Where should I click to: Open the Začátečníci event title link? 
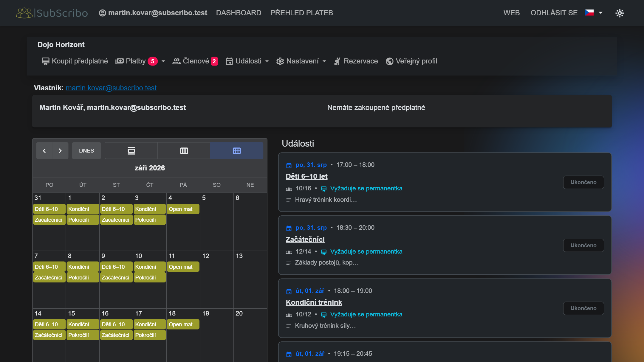coord(305,240)
